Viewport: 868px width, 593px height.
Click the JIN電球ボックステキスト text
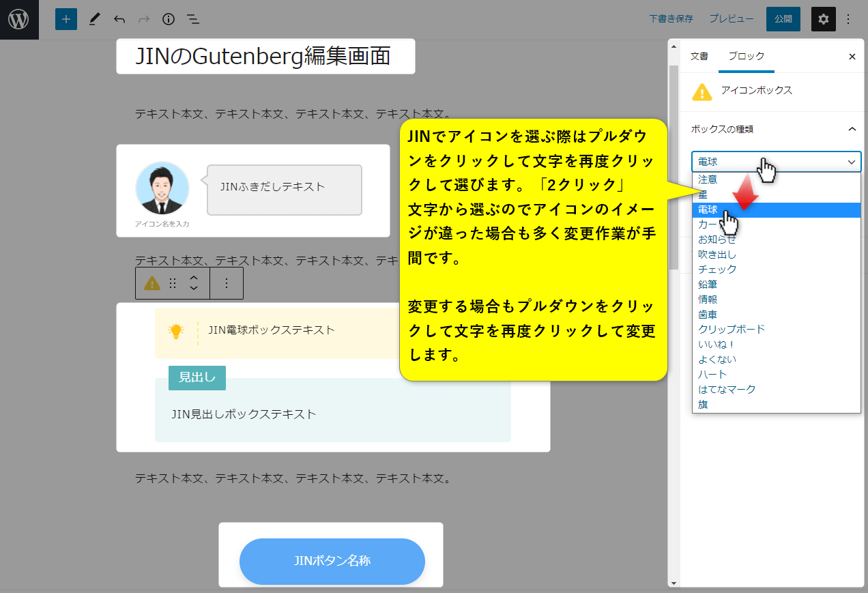click(272, 330)
